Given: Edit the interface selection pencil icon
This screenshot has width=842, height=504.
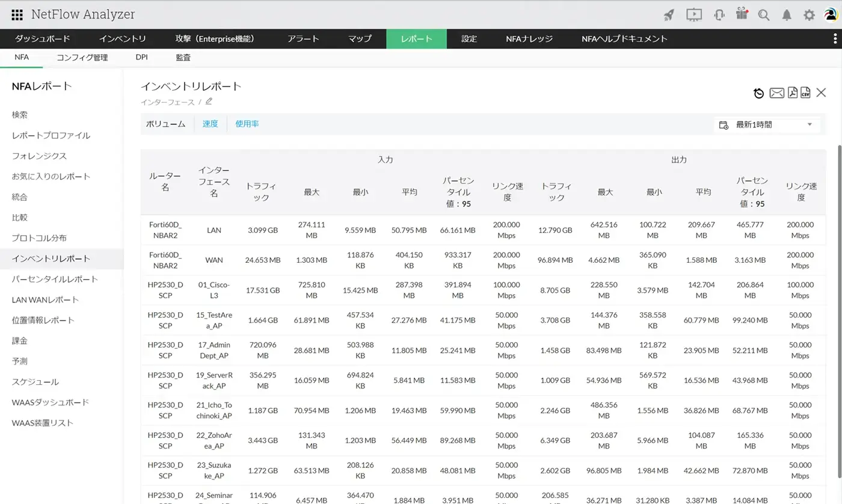Looking at the screenshot, I should [x=209, y=102].
